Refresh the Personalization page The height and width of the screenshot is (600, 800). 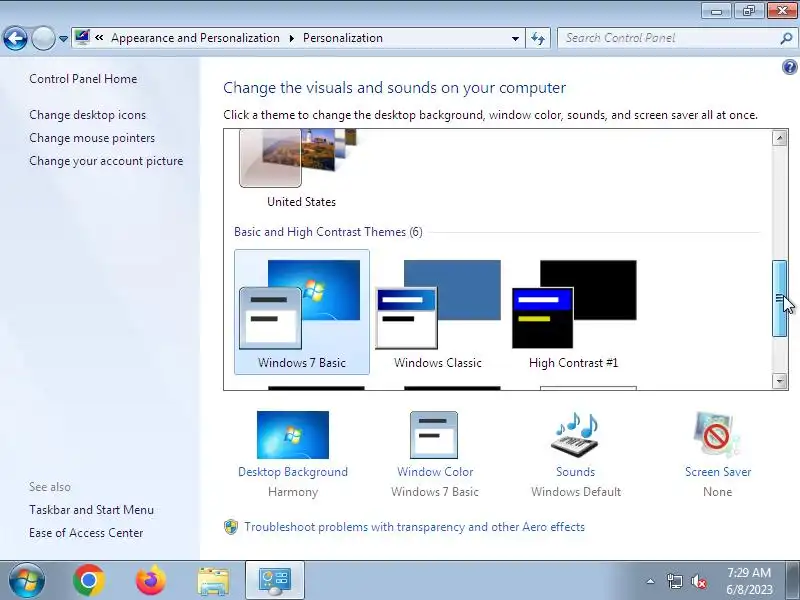pyautogui.click(x=538, y=38)
